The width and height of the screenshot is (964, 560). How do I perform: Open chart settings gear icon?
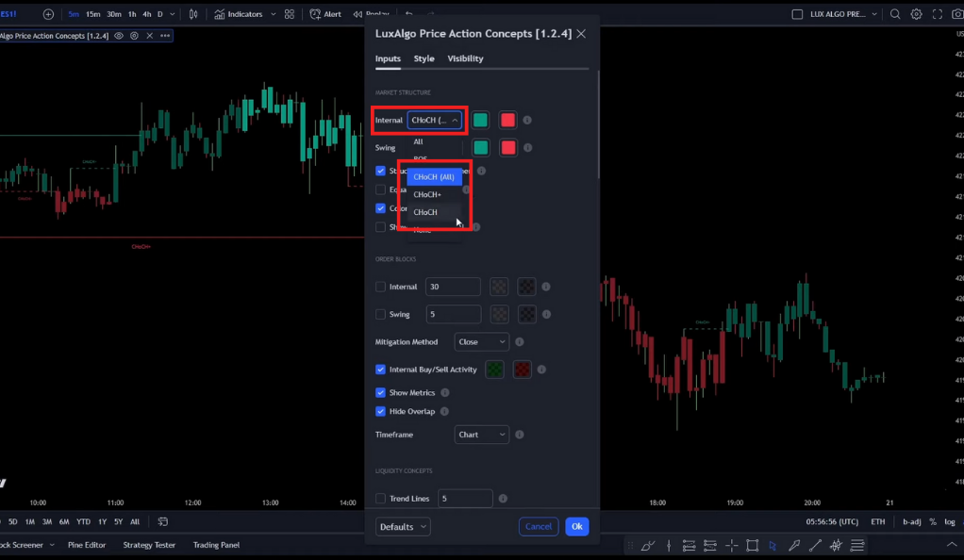pos(916,14)
